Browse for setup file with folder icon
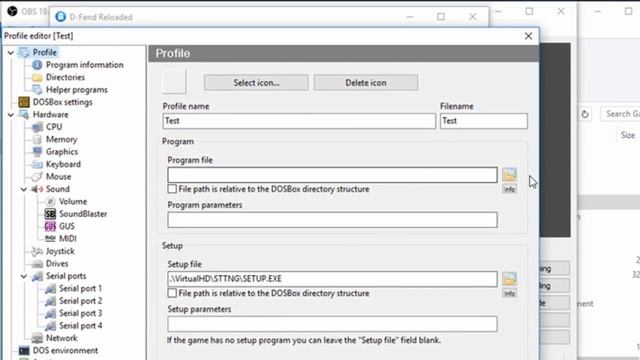640x360 pixels. [x=509, y=279]
